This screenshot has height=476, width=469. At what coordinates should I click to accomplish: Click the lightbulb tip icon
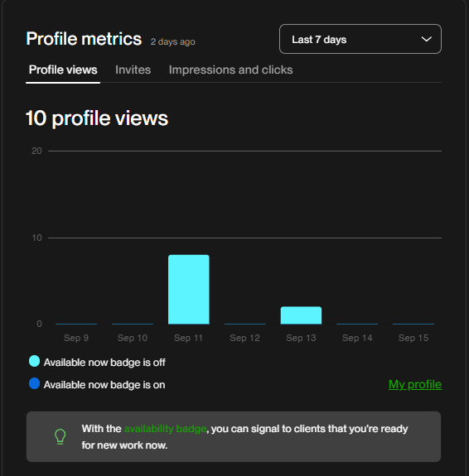pos(60,436)
